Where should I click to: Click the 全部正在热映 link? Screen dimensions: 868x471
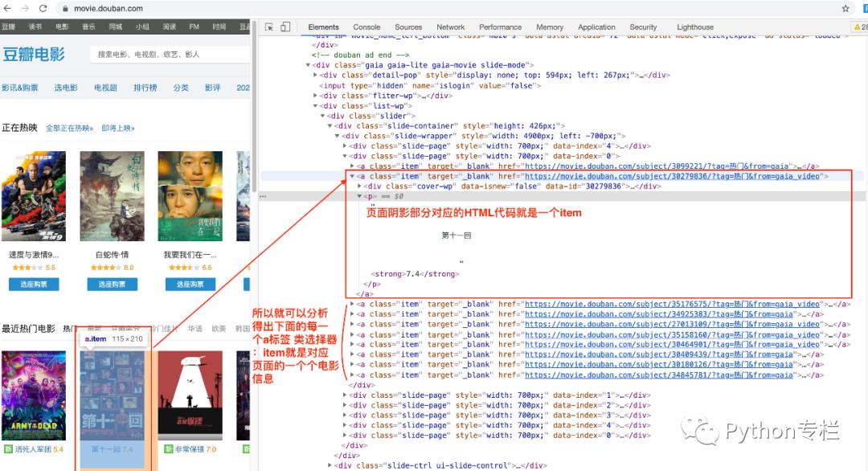[69, 128]
